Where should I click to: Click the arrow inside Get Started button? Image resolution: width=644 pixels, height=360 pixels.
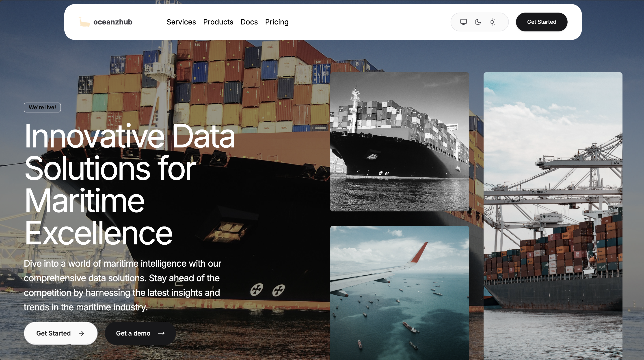[82, 333]
